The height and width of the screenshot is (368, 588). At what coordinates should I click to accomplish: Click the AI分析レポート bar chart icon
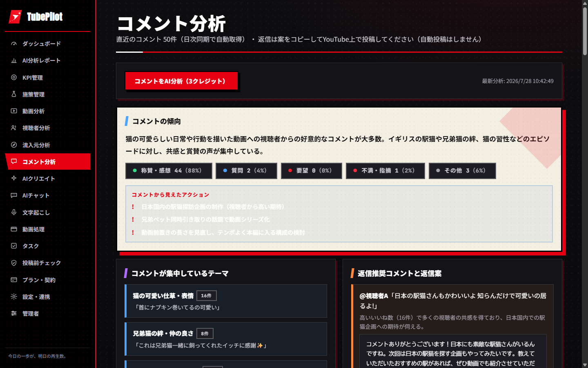14,61
